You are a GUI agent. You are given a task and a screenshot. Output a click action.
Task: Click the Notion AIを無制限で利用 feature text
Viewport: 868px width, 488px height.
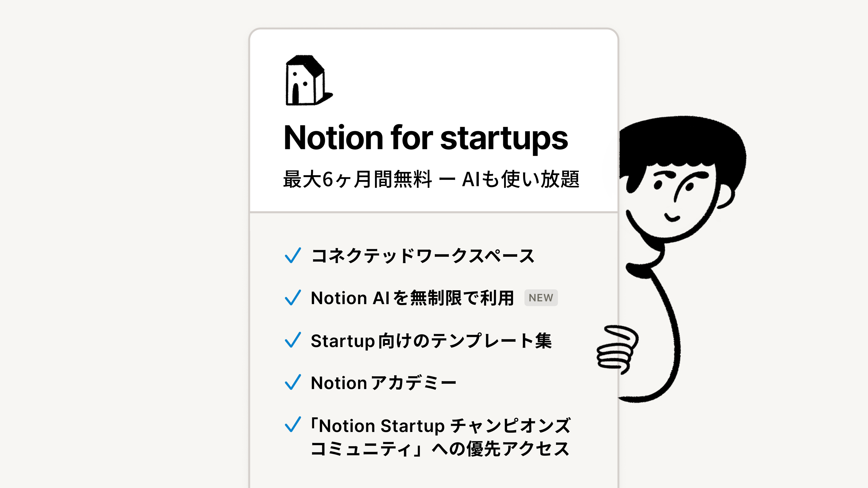412,298
